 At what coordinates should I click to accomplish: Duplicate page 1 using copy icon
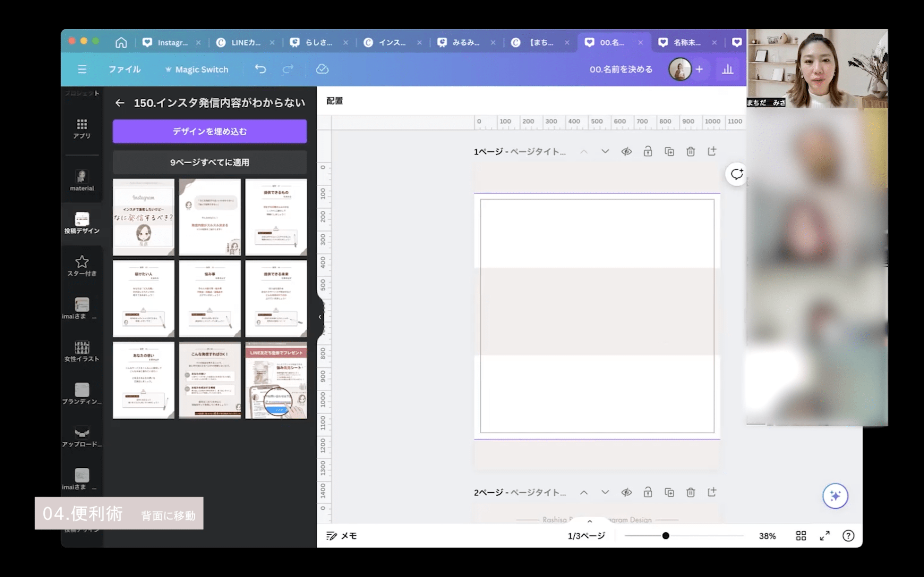pyautogui.click(x=669, y=152)
